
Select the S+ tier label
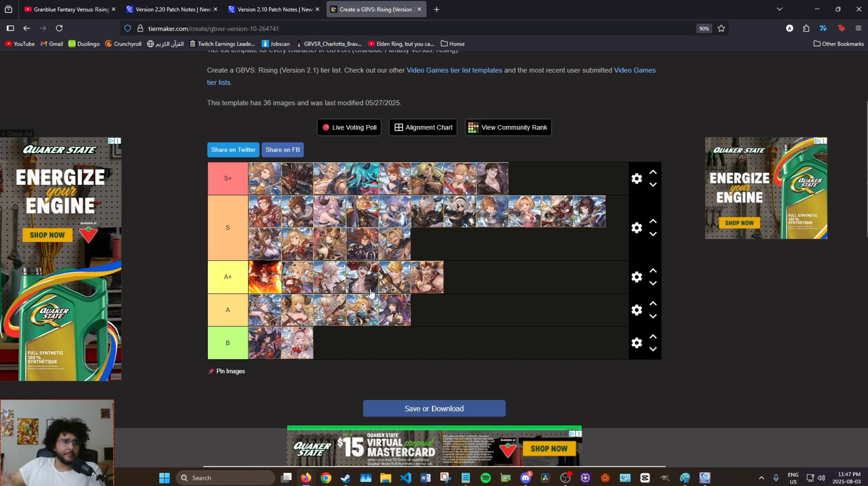(x=228, y=178)
